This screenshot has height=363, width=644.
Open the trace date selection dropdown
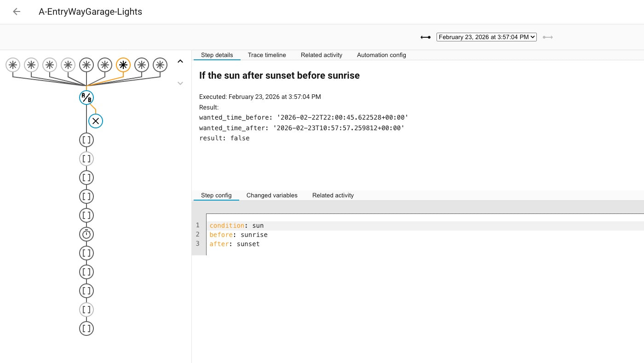click(486, 37)
